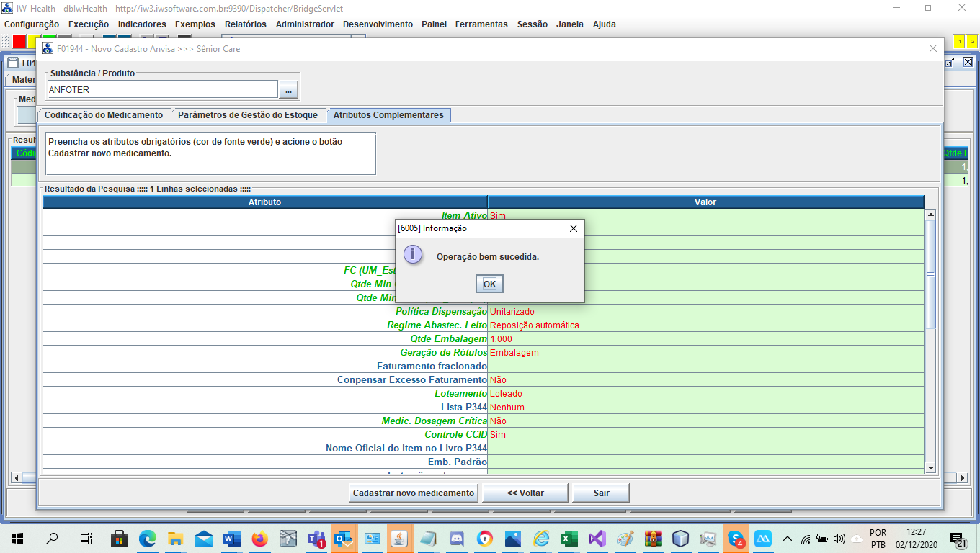This screenshot has width=980, height=553.
Task: Launch Firefox from the taskbar
Action: 259,538
